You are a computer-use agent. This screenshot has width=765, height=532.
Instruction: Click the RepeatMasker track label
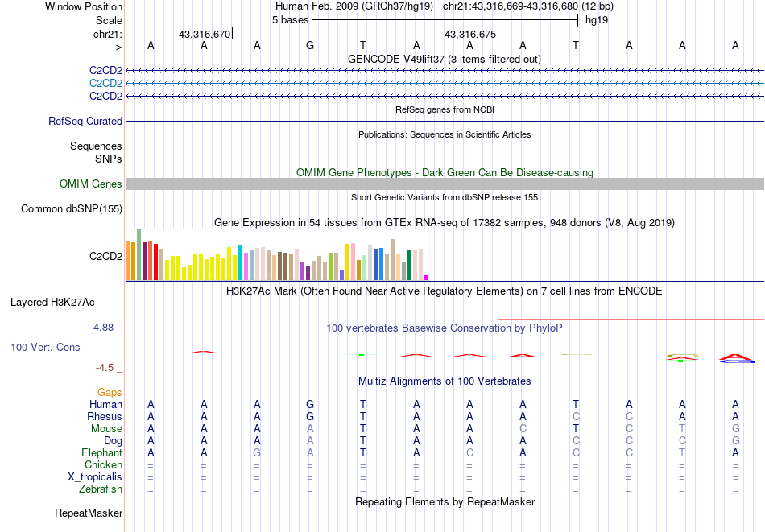click(x=89, y=513)
